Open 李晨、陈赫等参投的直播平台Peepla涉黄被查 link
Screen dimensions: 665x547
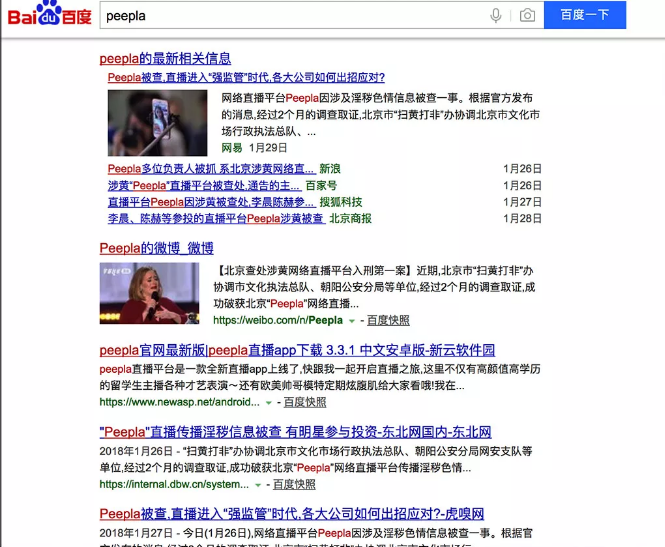pos(216,218)
